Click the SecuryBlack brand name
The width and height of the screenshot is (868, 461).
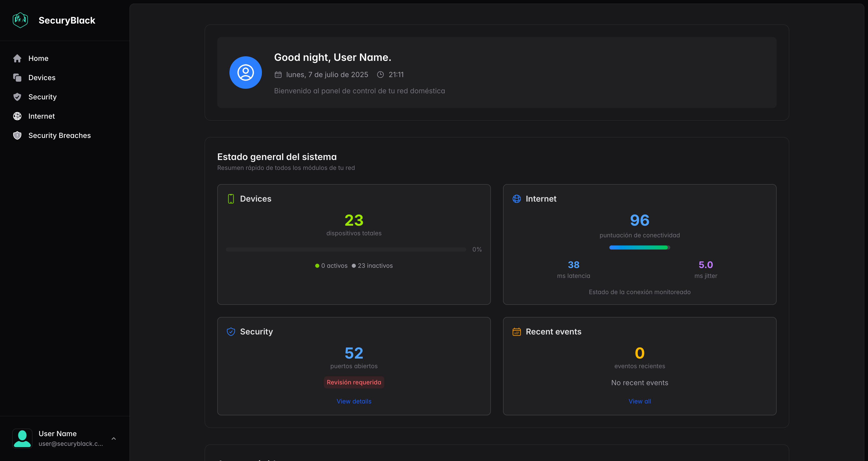(67, 20)
